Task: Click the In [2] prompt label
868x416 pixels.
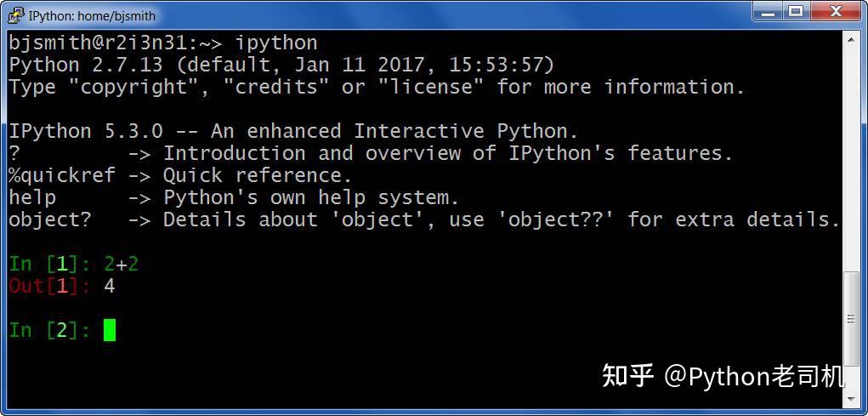Action: 49,331
